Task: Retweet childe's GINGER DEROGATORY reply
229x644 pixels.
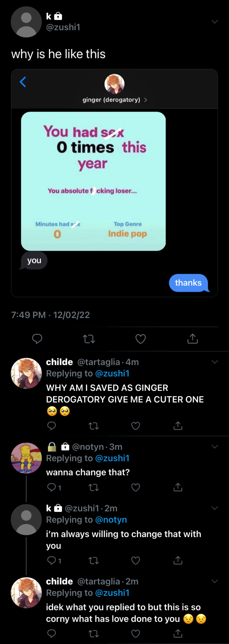Action: click(93, 426)
